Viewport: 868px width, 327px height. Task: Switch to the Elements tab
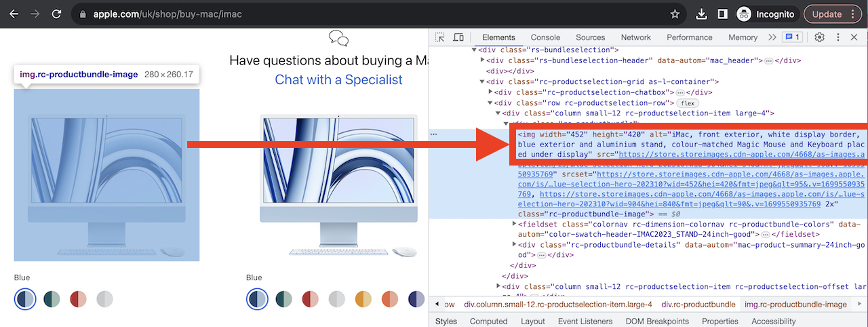[498, 37]
